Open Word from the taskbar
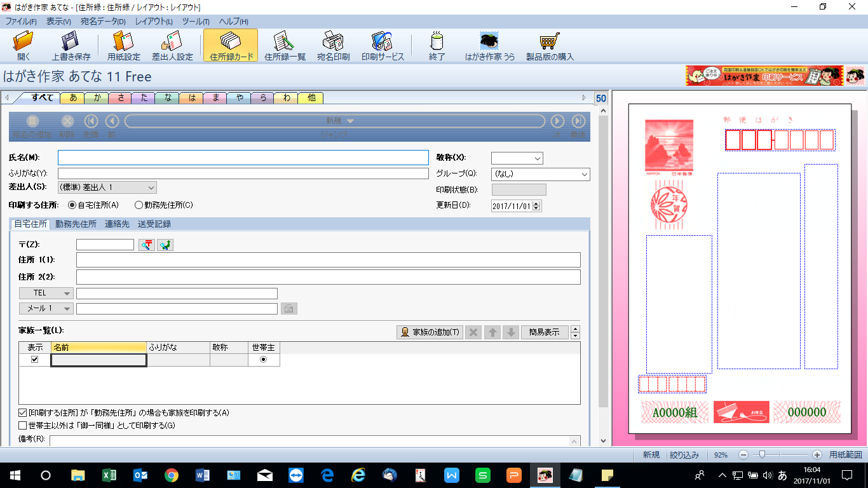Screen dimensions: 868x488 point(202,475)
